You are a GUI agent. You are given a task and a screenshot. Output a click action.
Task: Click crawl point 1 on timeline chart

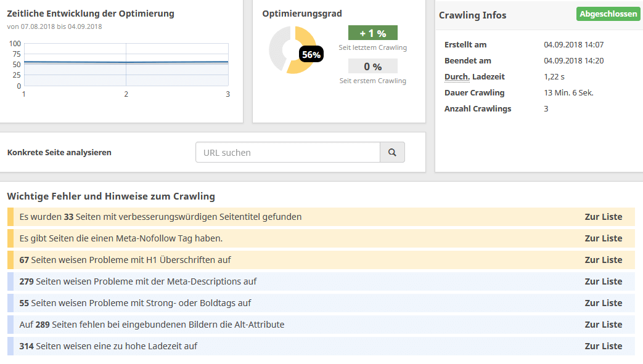pos(24,62)
